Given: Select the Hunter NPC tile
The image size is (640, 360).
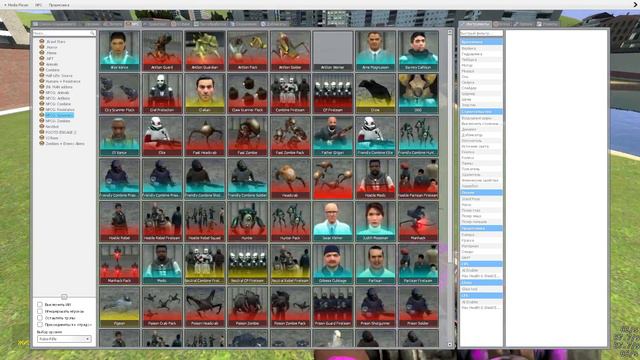Looking at the screenshot, I should coord(247,221).
